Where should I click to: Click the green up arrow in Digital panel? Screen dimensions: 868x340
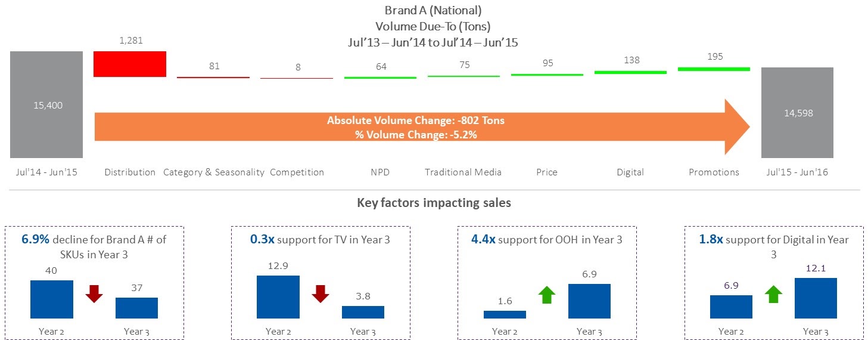coord(773,294)
